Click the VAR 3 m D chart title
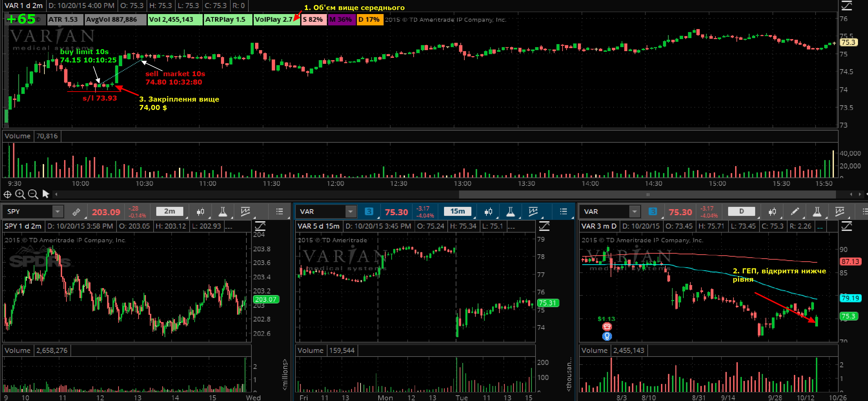868x401 pixels. [600, 226]
